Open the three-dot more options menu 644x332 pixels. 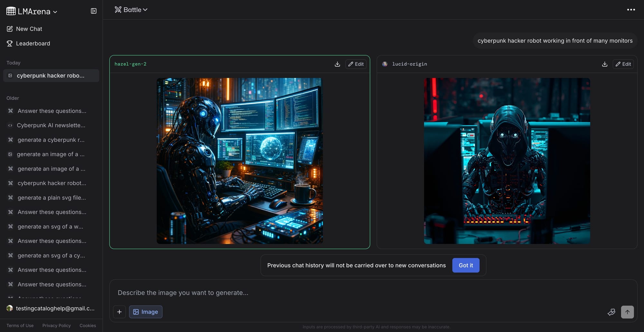(631, 10)
